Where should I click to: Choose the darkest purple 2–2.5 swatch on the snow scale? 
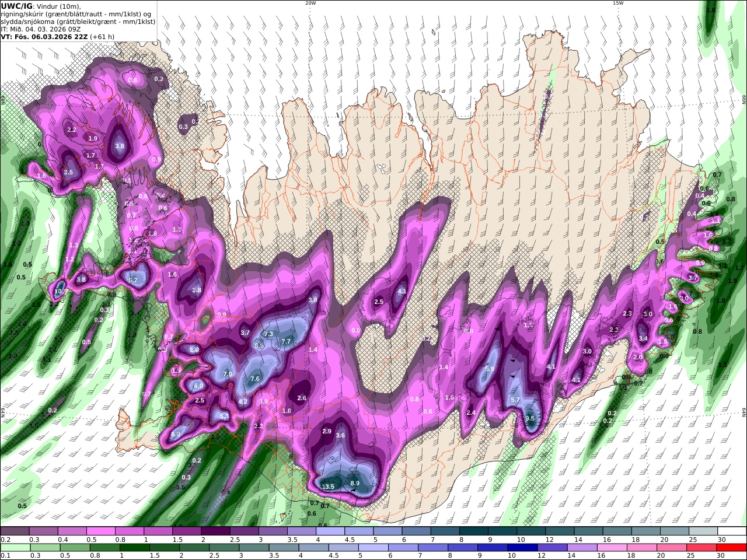[215, 531]
